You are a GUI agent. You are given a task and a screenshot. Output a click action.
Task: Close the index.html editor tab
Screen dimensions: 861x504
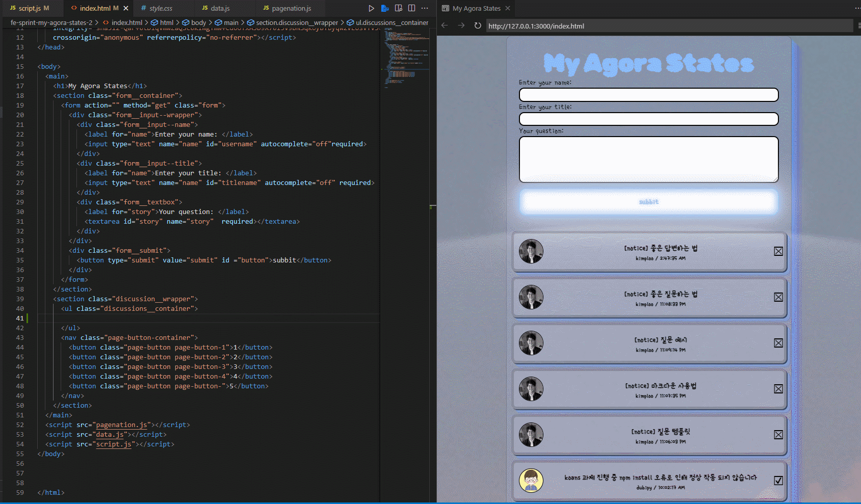tap(126, 8)
